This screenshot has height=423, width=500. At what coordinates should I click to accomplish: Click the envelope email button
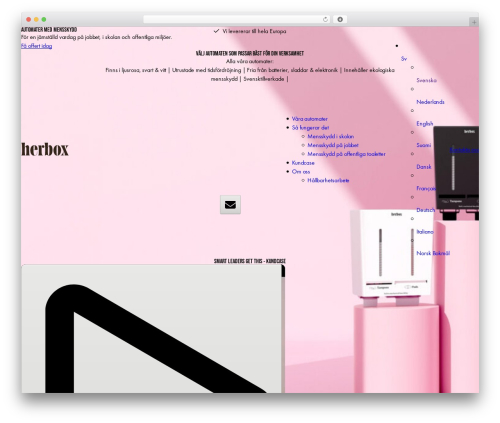point(230,204)
